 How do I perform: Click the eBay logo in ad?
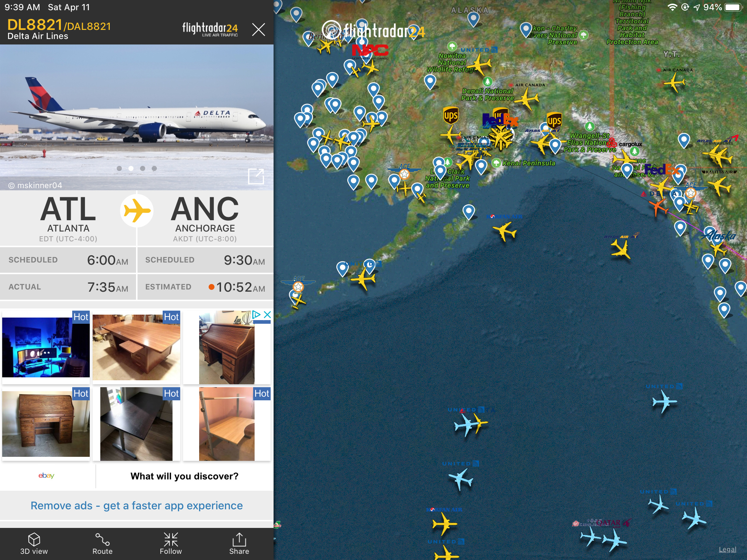click(x=46, y=475)
